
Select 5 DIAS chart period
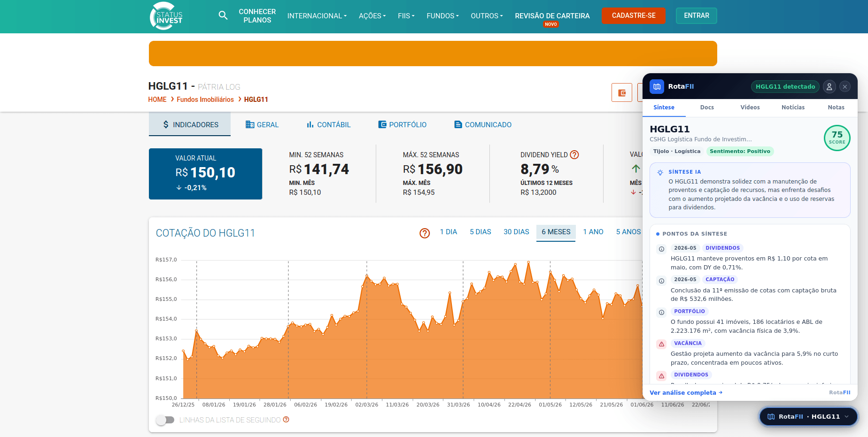(480, 232)
